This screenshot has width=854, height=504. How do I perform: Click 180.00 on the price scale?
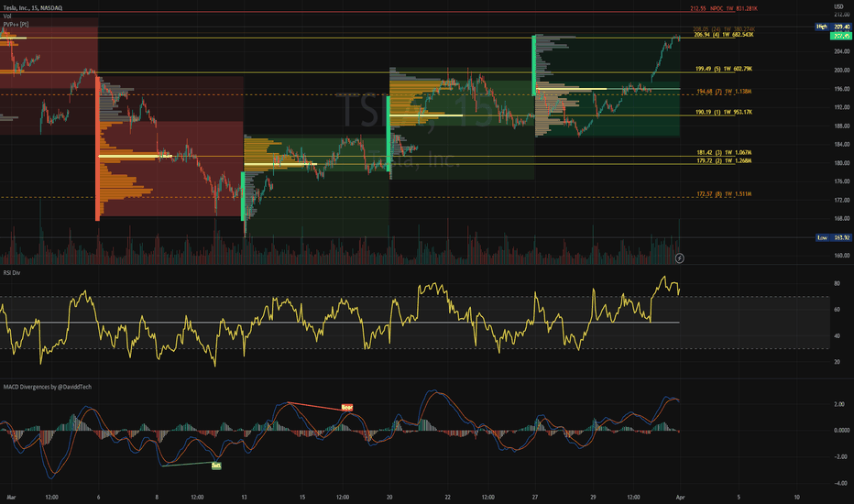[x=841, y=163]
